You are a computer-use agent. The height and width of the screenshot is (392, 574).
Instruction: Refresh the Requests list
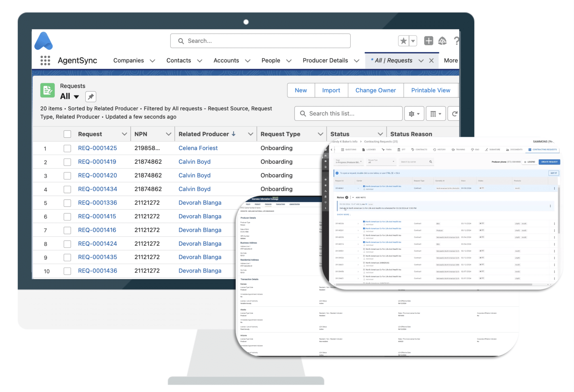coord(455,113)
